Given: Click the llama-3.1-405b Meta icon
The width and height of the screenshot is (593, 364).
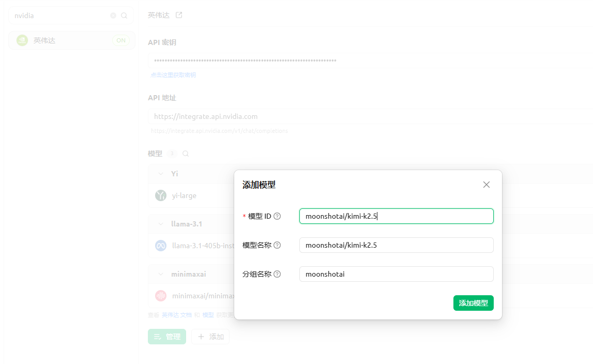Looking at the screenshot, I should [161, 246].
